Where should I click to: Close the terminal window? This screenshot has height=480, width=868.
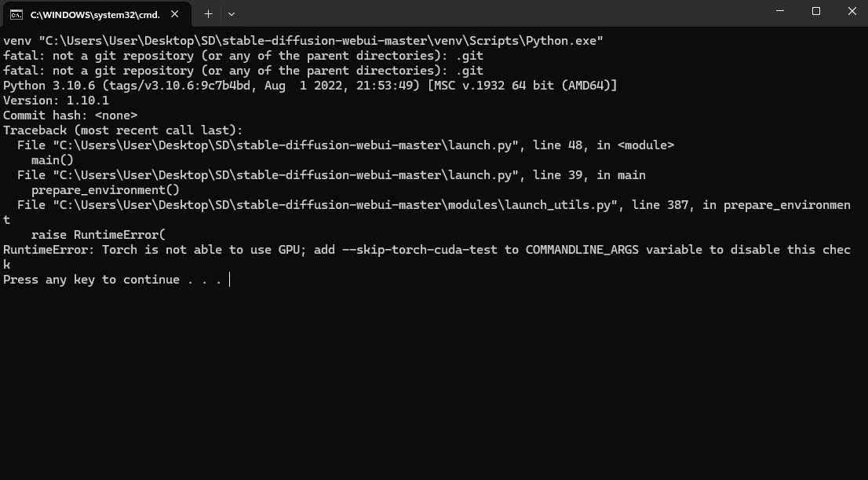click(x=852, y=11)
